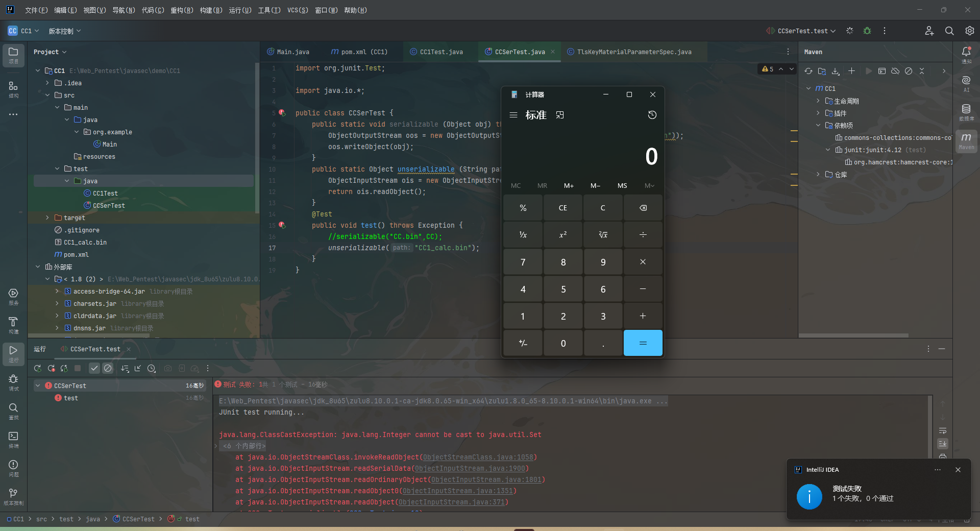Select CC1_calc.bin in project tree
980x531 pixels.
[x=85, y=242]
